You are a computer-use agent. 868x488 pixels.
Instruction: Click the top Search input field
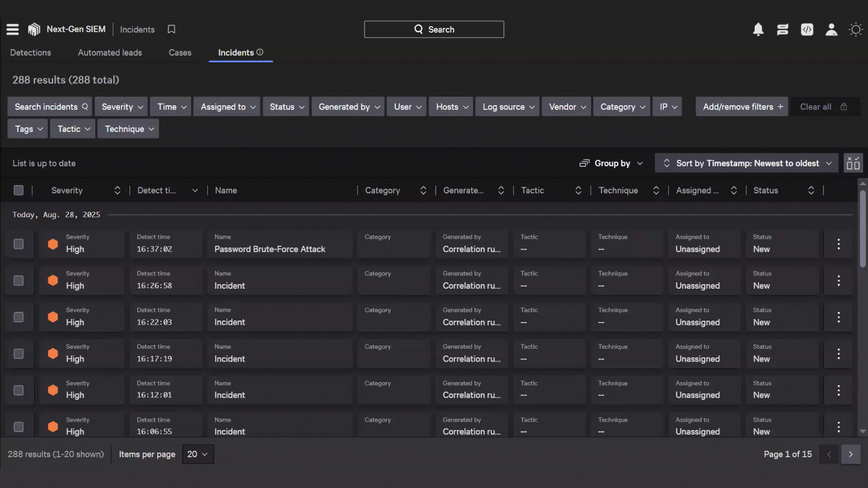(434, 29)
